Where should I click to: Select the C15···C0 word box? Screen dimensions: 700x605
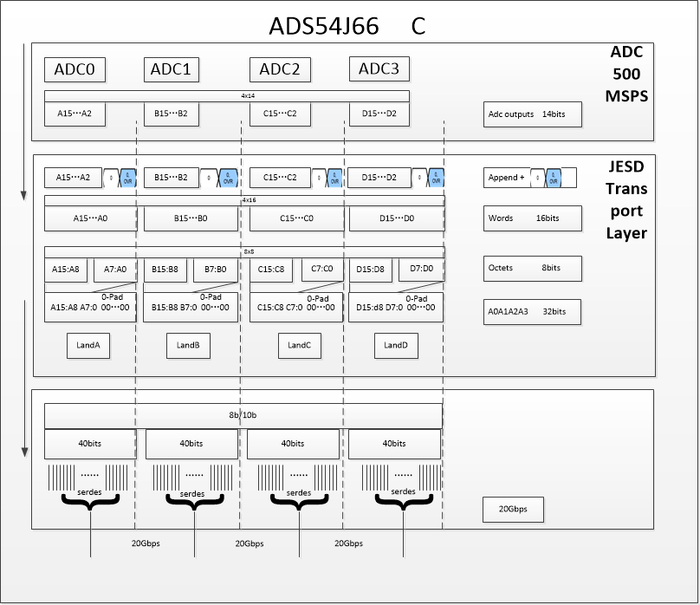[297, 218]
